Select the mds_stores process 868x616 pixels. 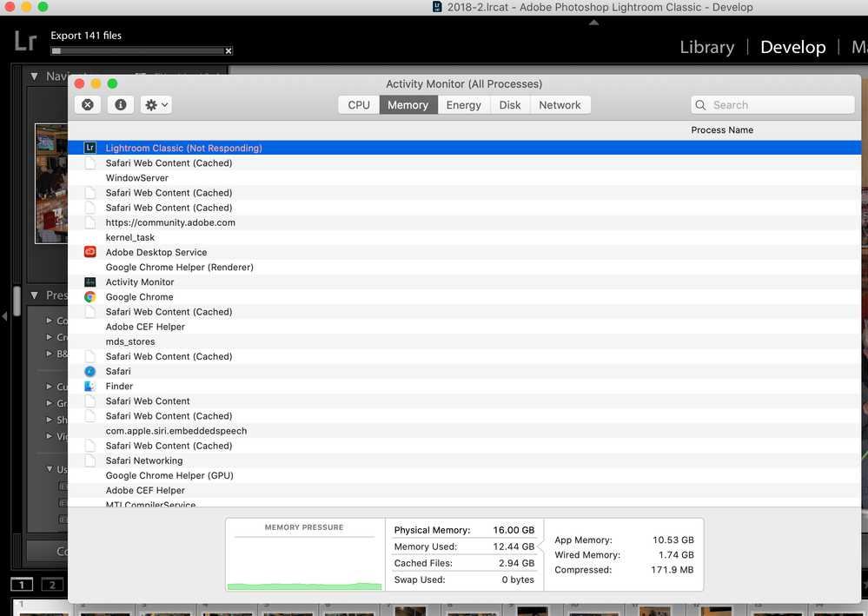(x=465, y=341)
